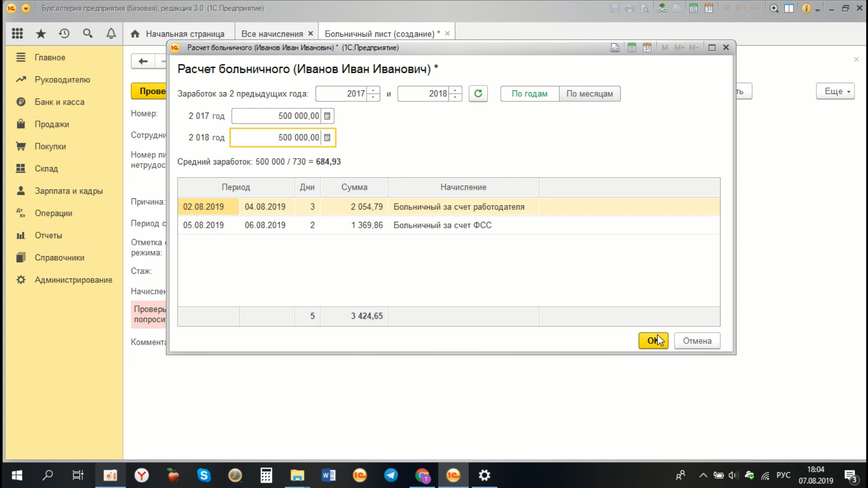Select the 'Больничный за счет ФСС' row

[x=442, y=225]
